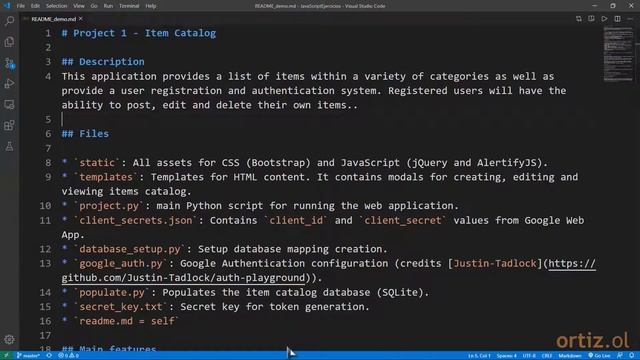Click the Run play icon in editor toolbar

click(x=604, y=19)
